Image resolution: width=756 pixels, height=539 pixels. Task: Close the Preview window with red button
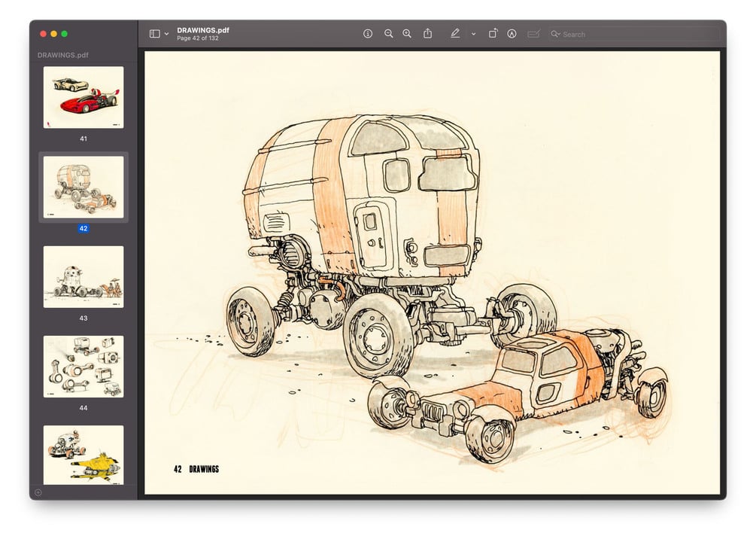point(43,34)
